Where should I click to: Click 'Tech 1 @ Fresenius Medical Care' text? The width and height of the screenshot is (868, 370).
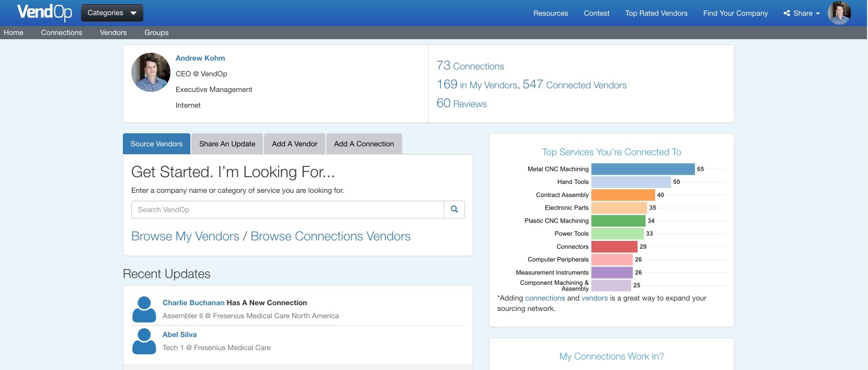pos(216,348)
